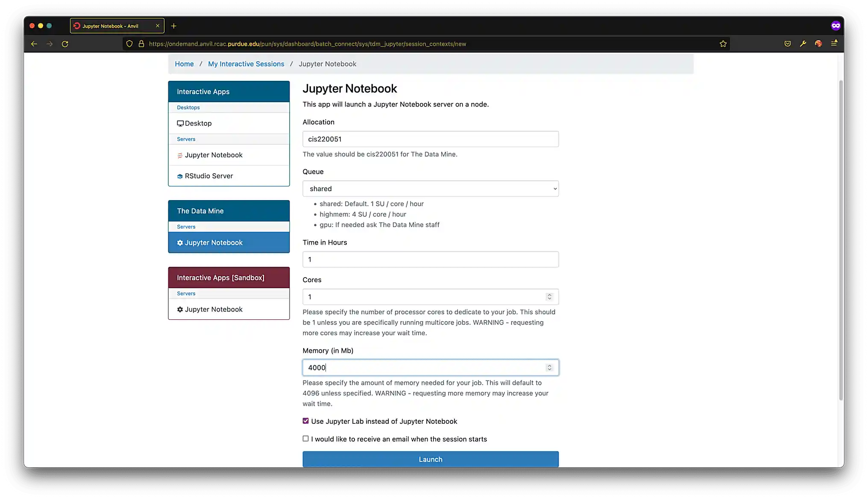Click the Memory in Mb input field
868x499 pixels.
click(431, 367)
